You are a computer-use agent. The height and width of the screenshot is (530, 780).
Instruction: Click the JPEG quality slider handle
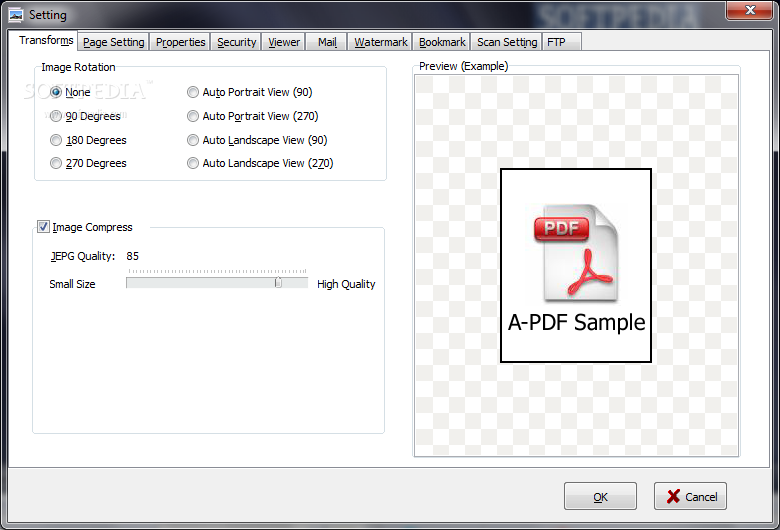click(279, 282)
